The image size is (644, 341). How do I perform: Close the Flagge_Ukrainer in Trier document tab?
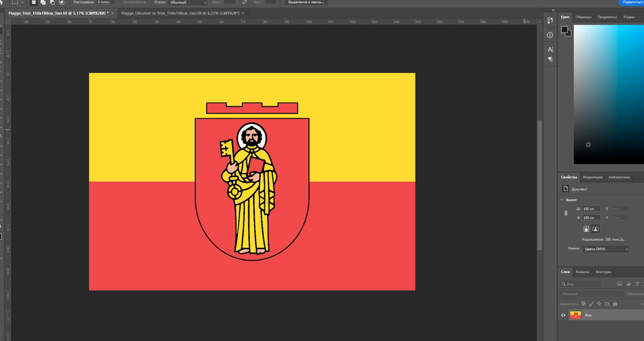pos(243,13)
